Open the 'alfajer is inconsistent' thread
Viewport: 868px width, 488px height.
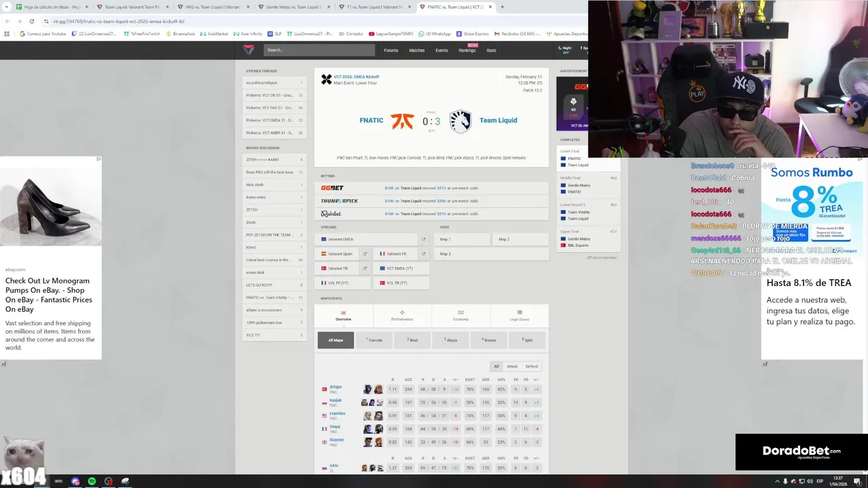pyautogui.click(x=275, y=310)
